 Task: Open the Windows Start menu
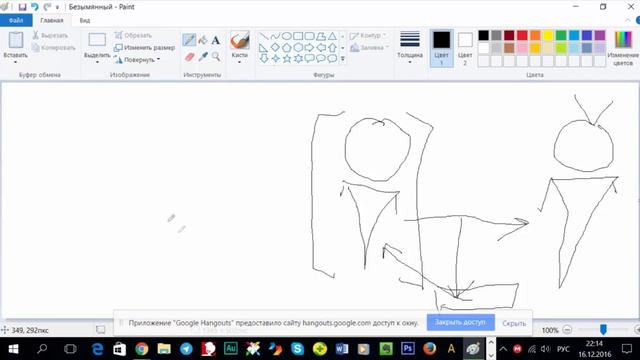[13, 349]
